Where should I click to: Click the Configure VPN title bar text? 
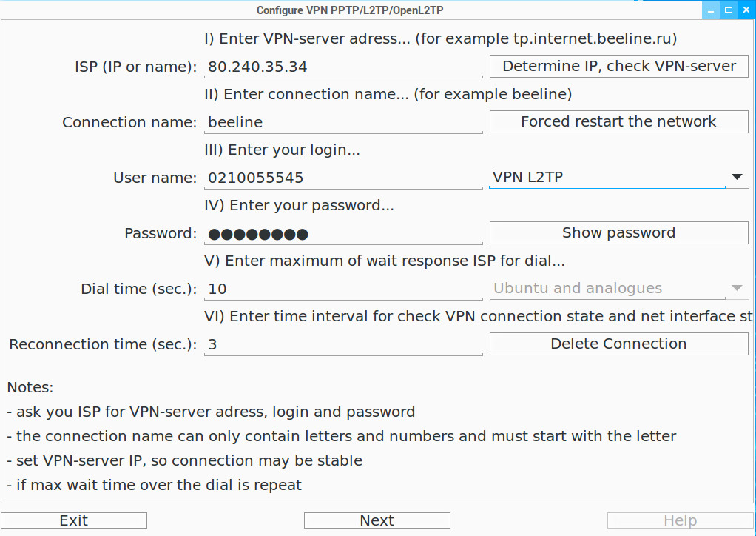350,10
